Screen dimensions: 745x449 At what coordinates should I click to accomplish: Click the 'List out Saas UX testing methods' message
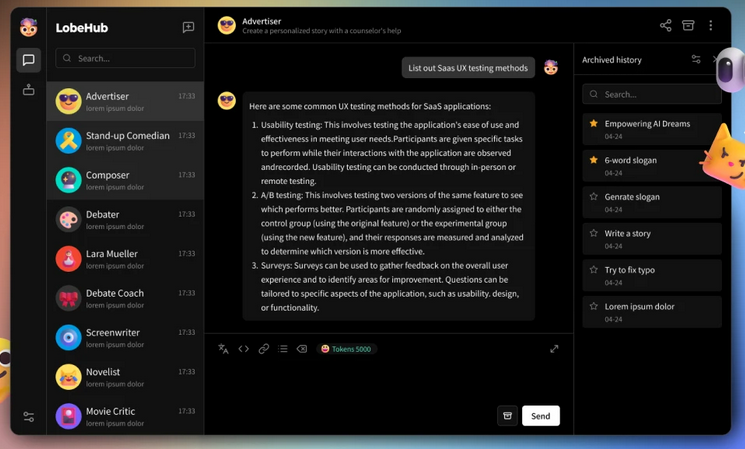coord(468,67)
